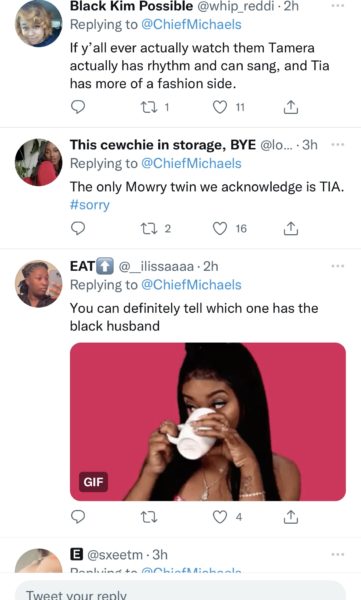Open Black Kim Possible profile picture
This screenshot has width=361, height=600.
click(38, 23)
